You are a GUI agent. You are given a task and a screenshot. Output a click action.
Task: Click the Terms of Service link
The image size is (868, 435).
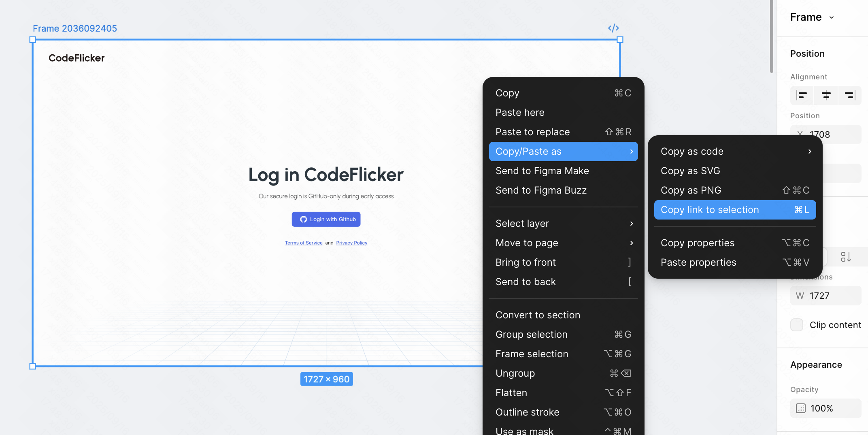(x=304, y=243)
